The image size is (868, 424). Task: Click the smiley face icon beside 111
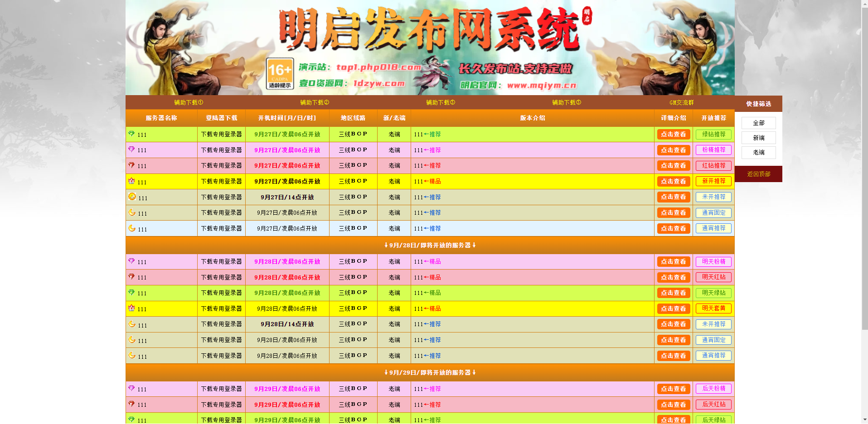click(132, 197)
